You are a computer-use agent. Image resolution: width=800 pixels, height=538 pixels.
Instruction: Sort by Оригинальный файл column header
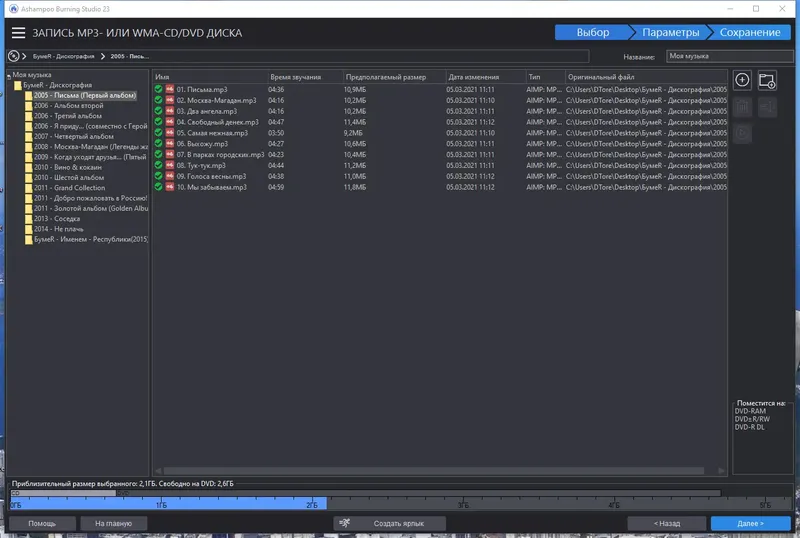pyautogui.click(x=646, y=77)
